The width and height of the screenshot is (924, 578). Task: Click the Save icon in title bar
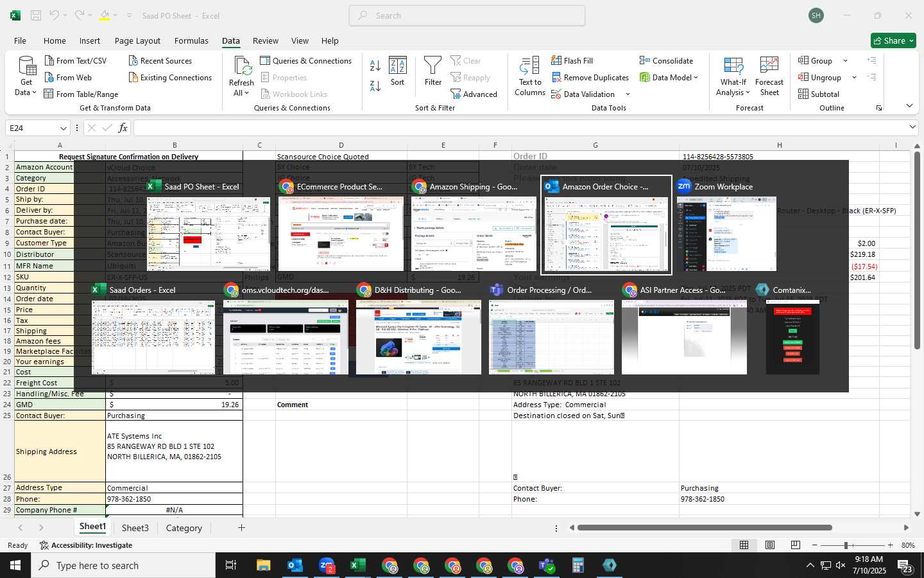click(x=36, y=15)
